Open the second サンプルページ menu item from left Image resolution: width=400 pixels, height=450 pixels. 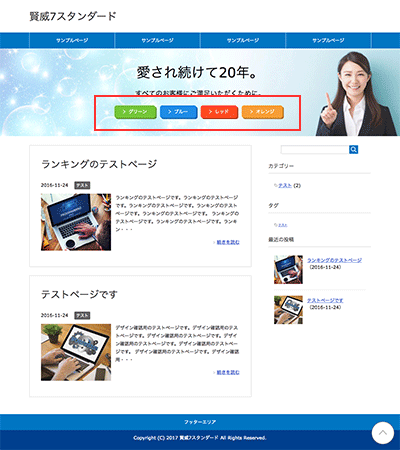[x=157, y=40]
